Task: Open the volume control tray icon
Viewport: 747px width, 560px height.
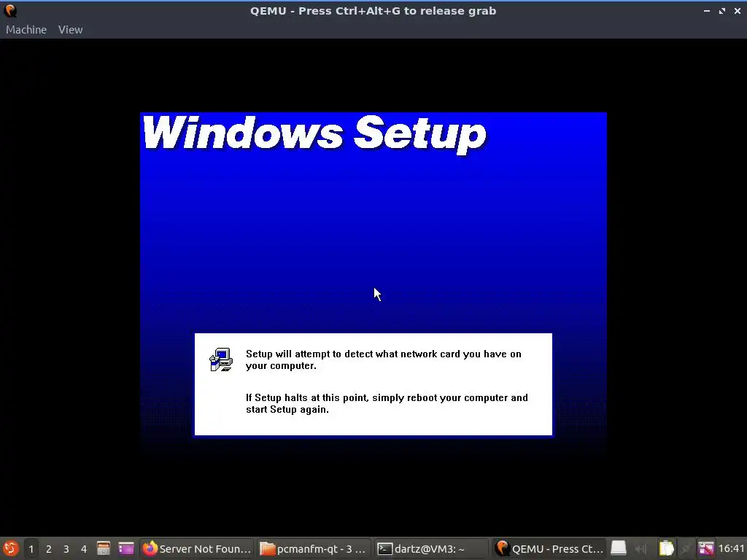Action: 641,549
